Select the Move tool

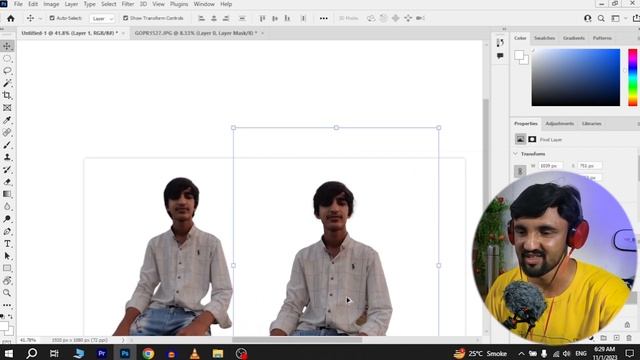tap(7, 46)
